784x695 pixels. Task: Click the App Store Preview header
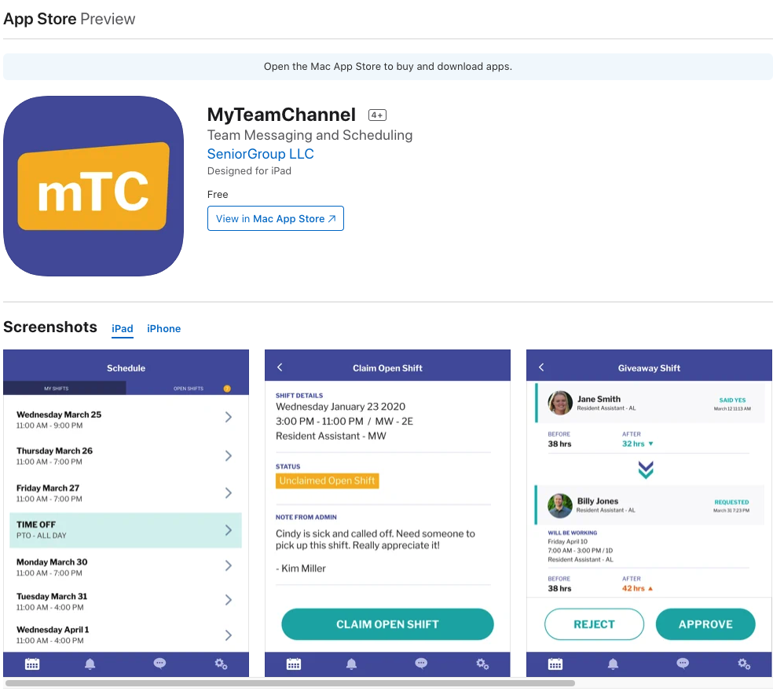coord(69,19)
